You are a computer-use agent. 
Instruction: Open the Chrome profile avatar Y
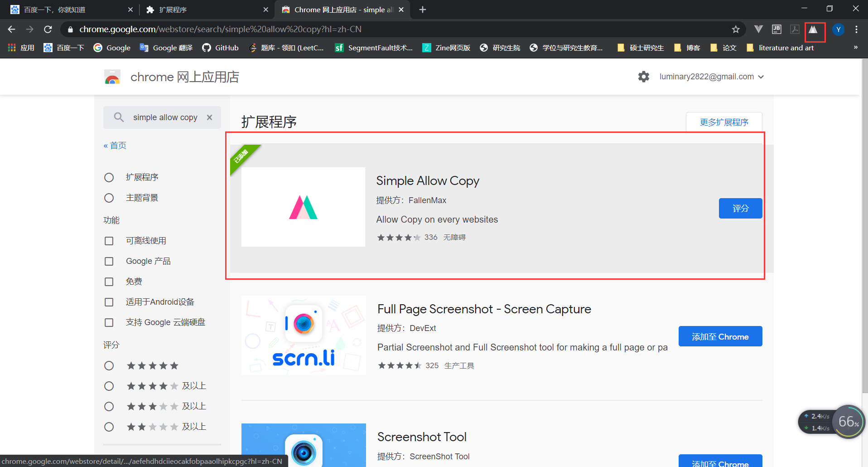pos(839,29)
